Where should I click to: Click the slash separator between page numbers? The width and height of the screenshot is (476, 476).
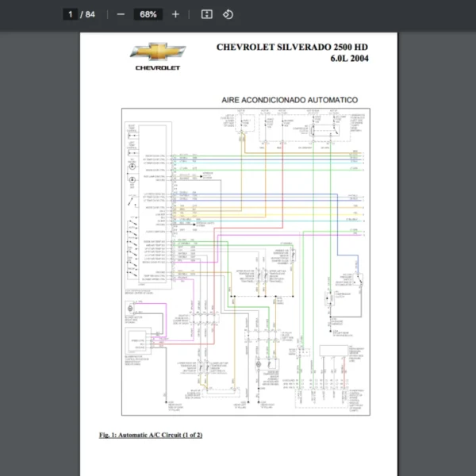click(x=81, y=14)
